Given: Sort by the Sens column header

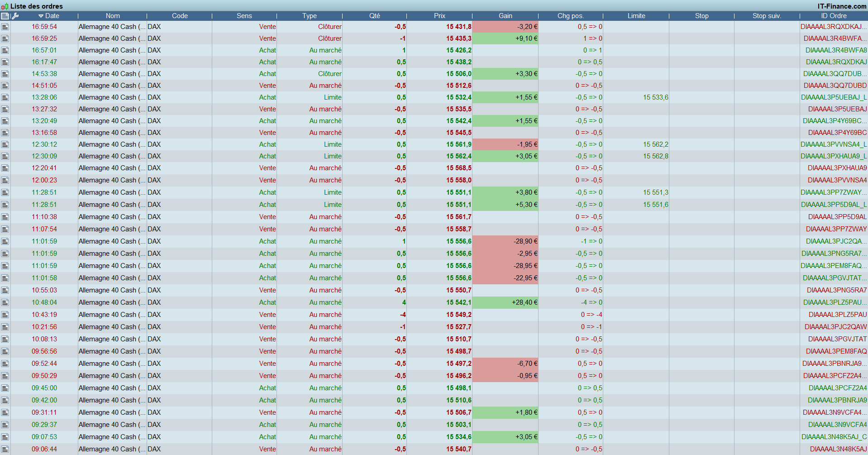Looking at the screenshot, I should click(244, 16).
